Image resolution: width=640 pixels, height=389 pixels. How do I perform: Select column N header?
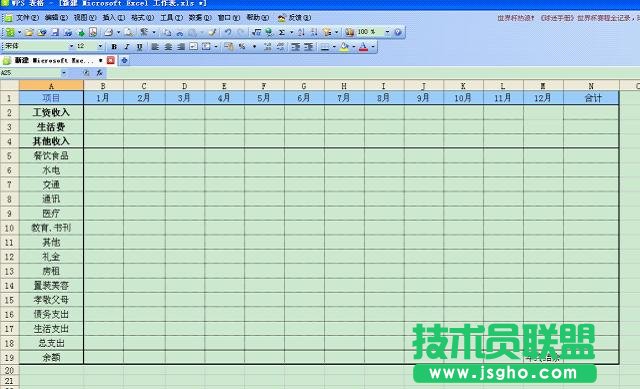[x=591, y=86]
